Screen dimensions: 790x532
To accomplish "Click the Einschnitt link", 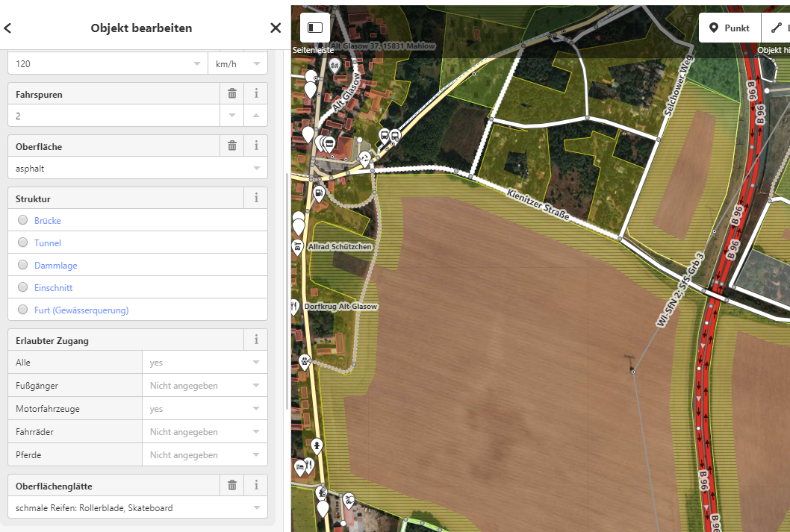I will [x=53, y=288].
